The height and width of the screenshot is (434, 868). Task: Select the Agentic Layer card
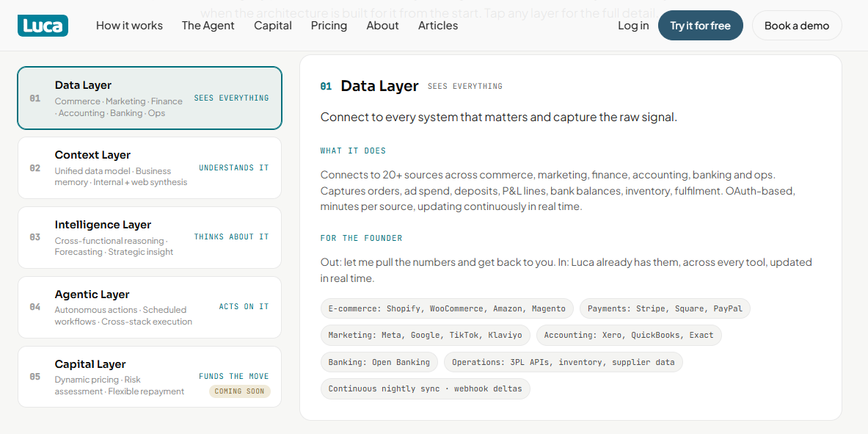coord(150,308)
